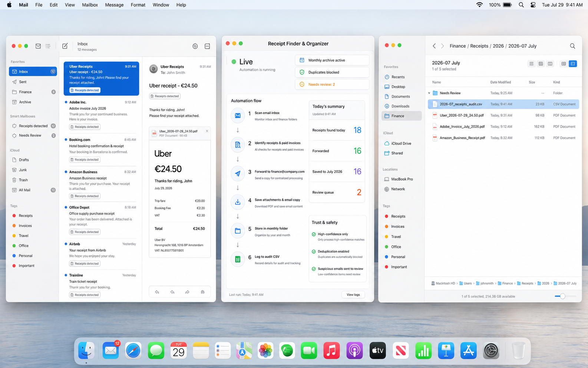Click Receipts detected tag in the open message
Image resolution: width=588 pixels, height=368 pixels.
coord(165,96)
